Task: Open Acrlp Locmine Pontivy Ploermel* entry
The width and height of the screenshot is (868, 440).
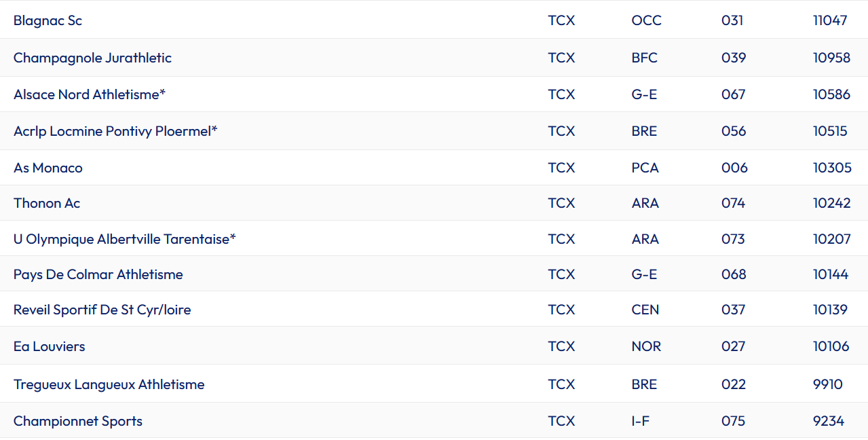Action: (x=115, y=131)
